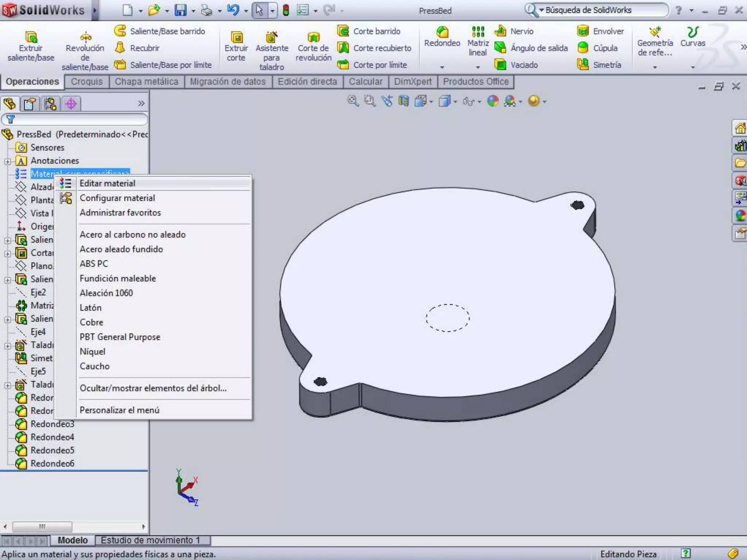The height and width of the screenshot is (560, 747).
Task: Click the feature tree horizontal scrollbar
Action: pos(42,527)
